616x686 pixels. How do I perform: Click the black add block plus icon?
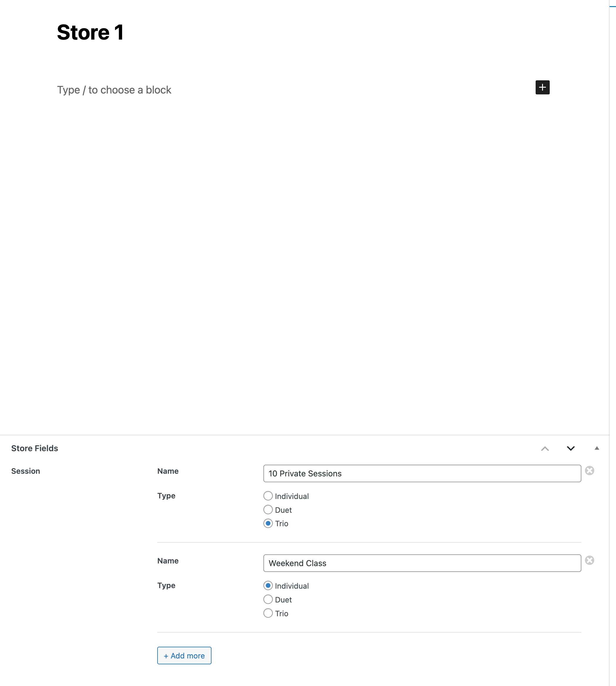point(542,87)
